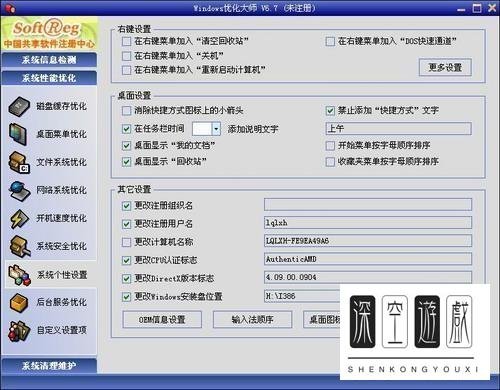Enable 在右键菜单加入"关机" checkbox
The height and width of the screenshot is (390, 500).
[126, 56]
